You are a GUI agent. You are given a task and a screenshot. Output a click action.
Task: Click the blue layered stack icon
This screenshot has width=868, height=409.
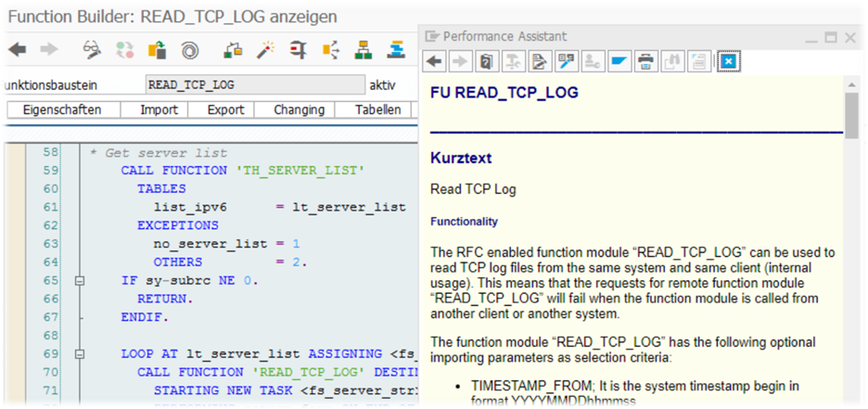[396, 50]
